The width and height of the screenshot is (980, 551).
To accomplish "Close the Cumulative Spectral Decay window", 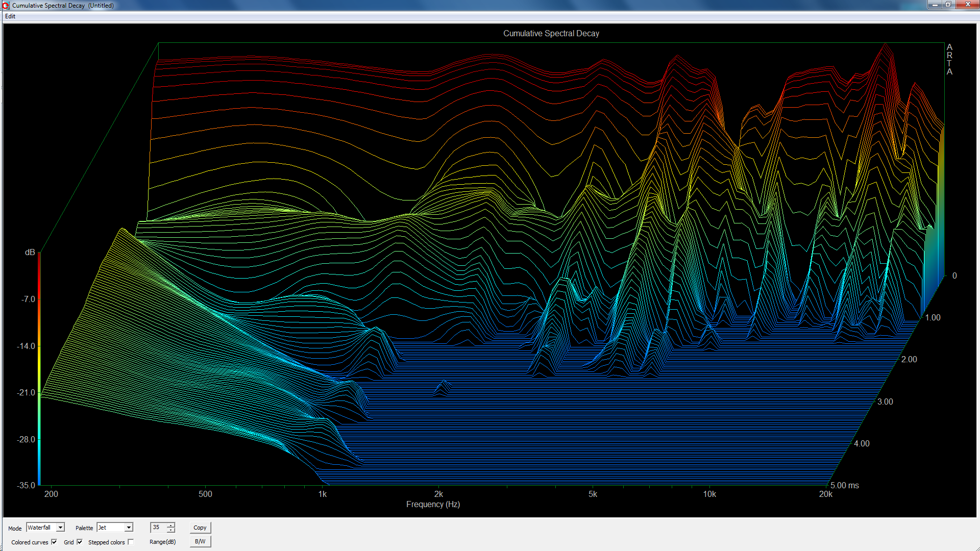I will click(x=967, y=5).
